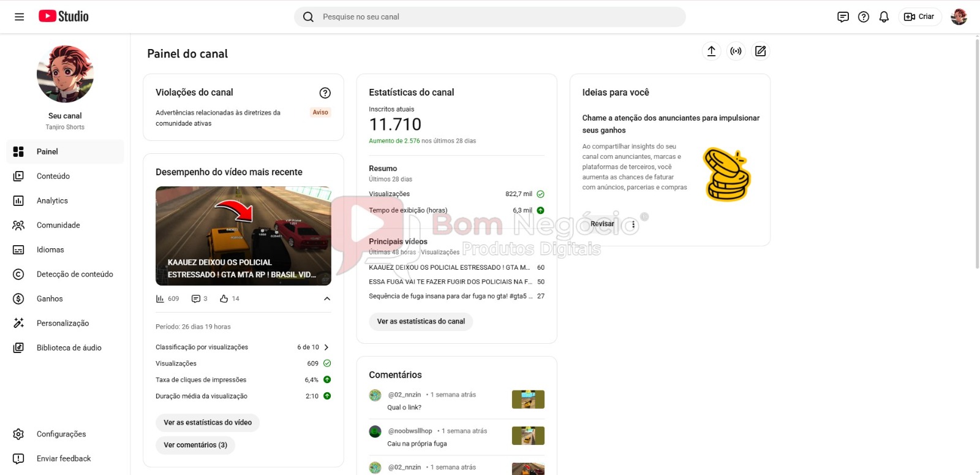Collapse the recent video performance details

(x=326, y=299)
